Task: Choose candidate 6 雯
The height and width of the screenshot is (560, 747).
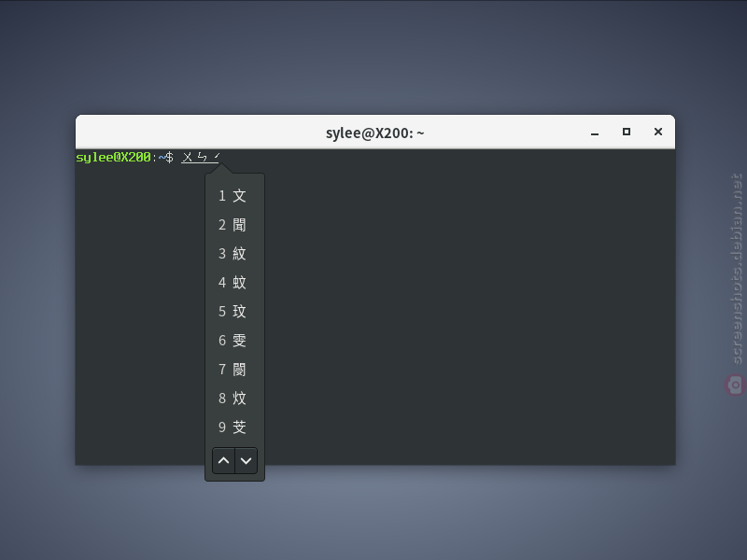Action: [234, 341]
